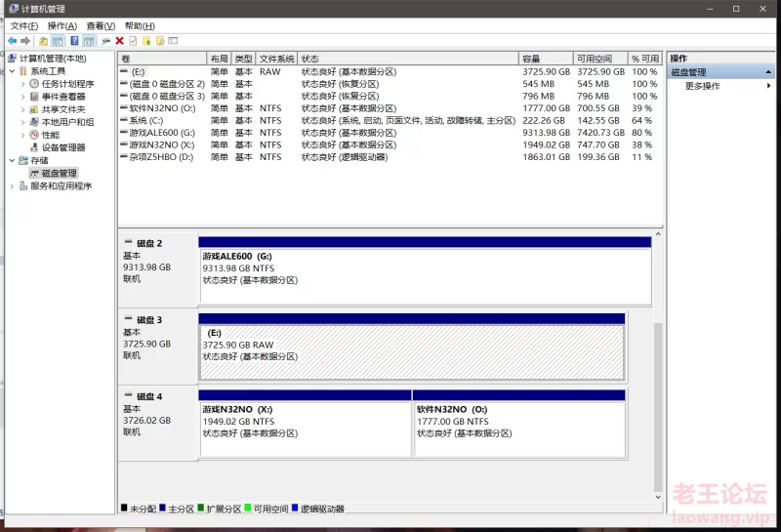Image resolution: width=781 pixels, height=532 pixels.
Task: Click the blue Help question mark icon
Action: click(x=74, y=41)
